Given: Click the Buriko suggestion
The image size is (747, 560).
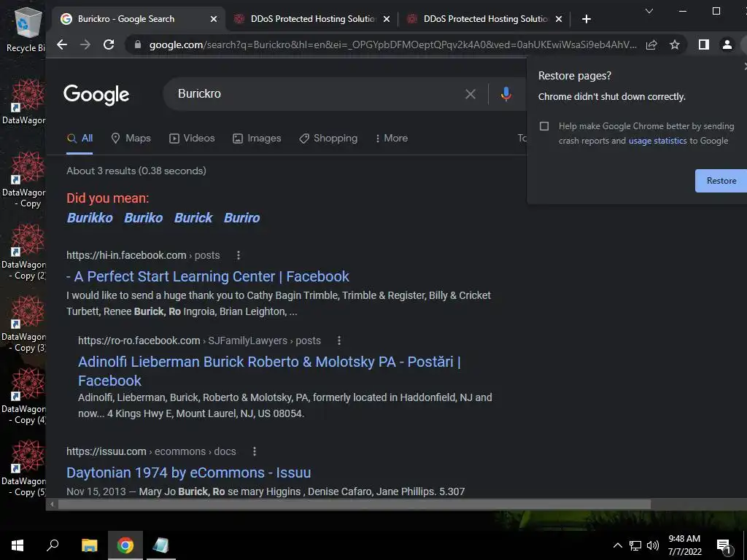Looking at the screenshot, I should coord(144,217).
